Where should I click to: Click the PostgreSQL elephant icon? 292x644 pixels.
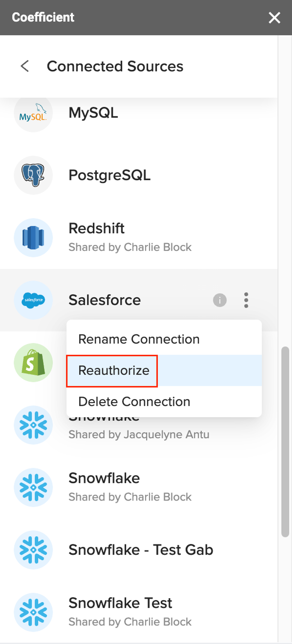33,175
